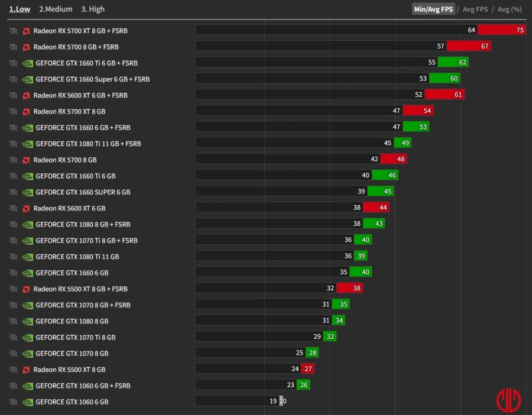Hide the GEFORCE GTX 1080 8 GB row
Image resolution: width=532 pixels, height=415 pixels.
(13, 321)
